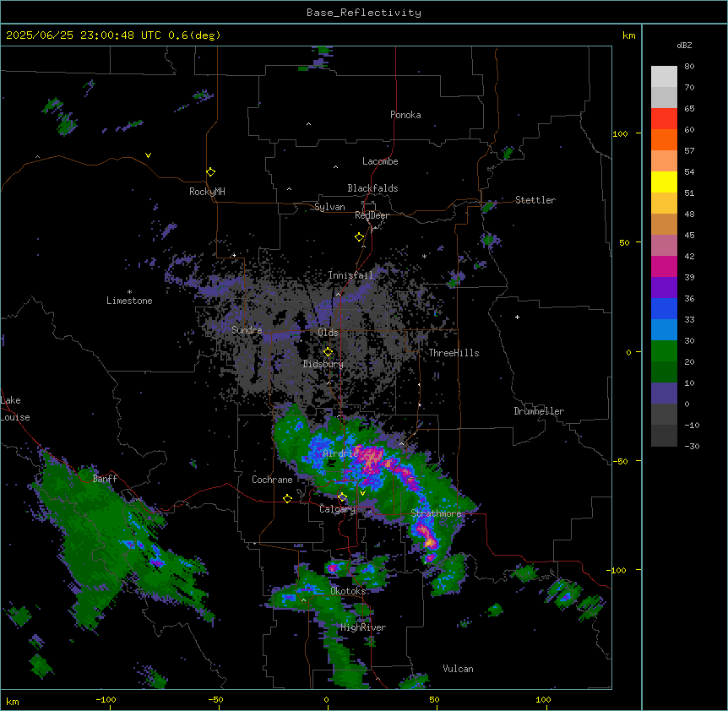Click the Lacombe city label
728x711 pixels.
point(380,161)
